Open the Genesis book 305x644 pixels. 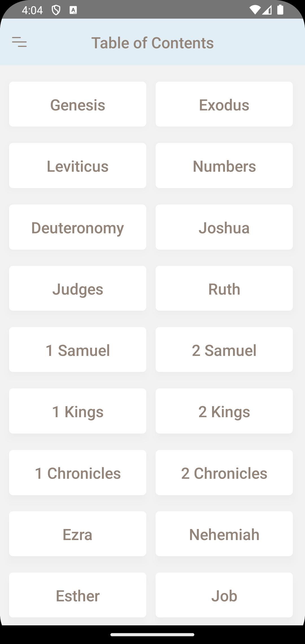(78, 105)
